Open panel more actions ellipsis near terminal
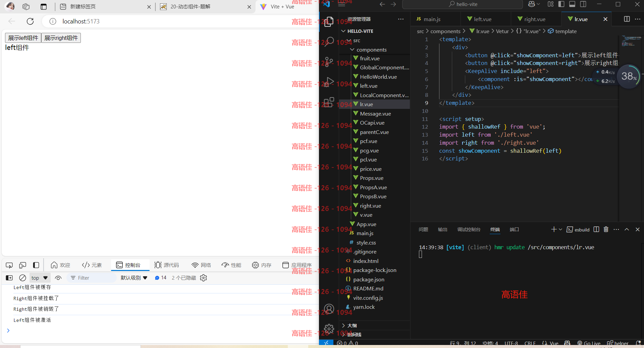 (616, 229)
